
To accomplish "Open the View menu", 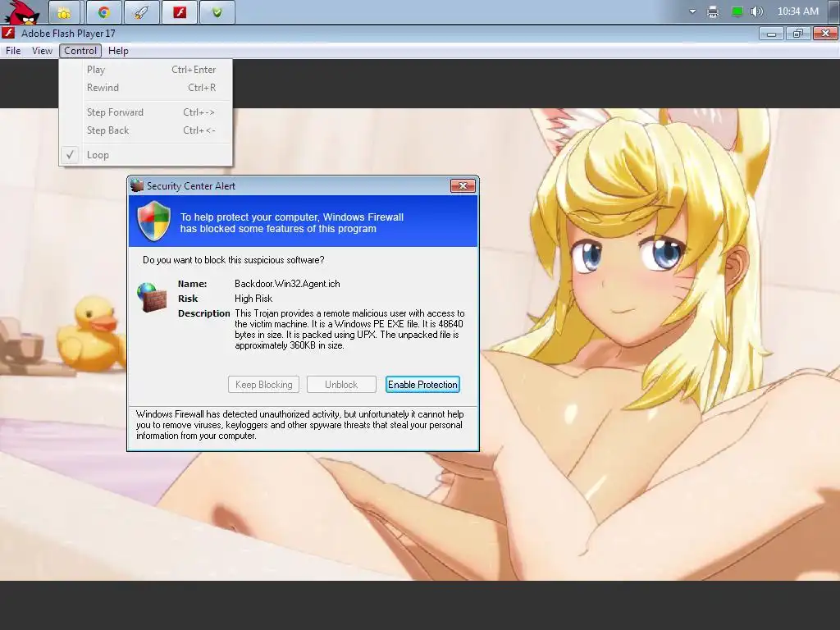I will pyautogui.click(x=42, y=51).
